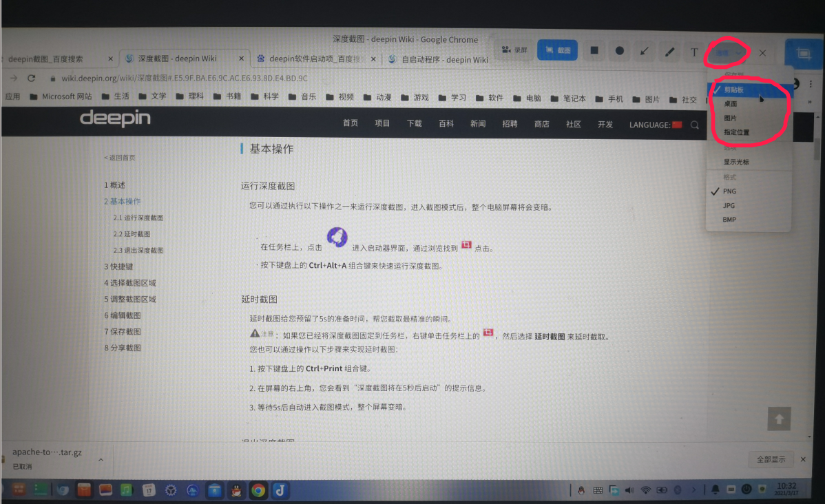This screenshot has height=504, width=825.
Task: Open the 音乐 bookmark folder
Action: [x=302, y=97]
